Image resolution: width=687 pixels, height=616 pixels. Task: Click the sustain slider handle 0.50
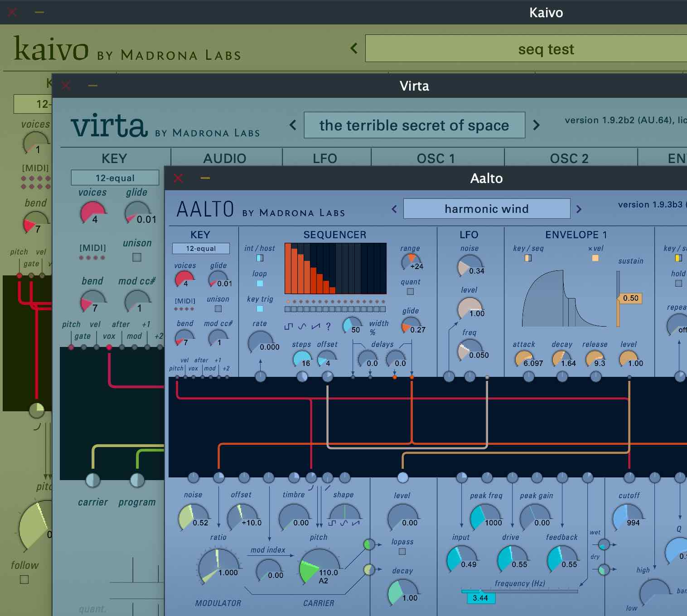(x=629, y=298)
